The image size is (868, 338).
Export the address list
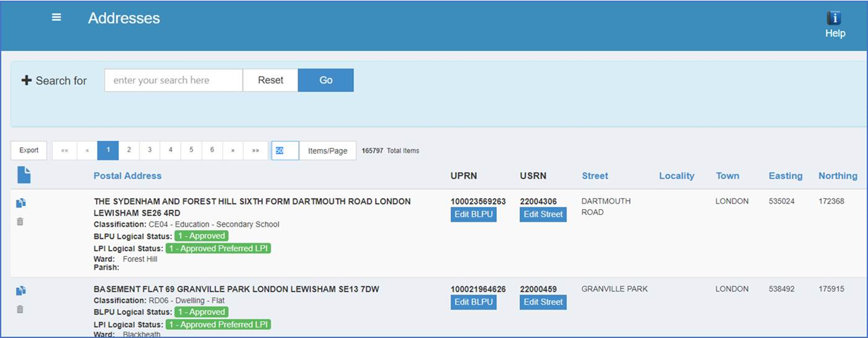29,150
